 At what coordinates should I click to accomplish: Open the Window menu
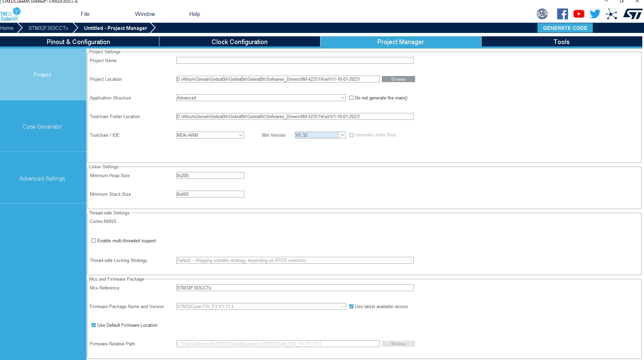(145, 14)
